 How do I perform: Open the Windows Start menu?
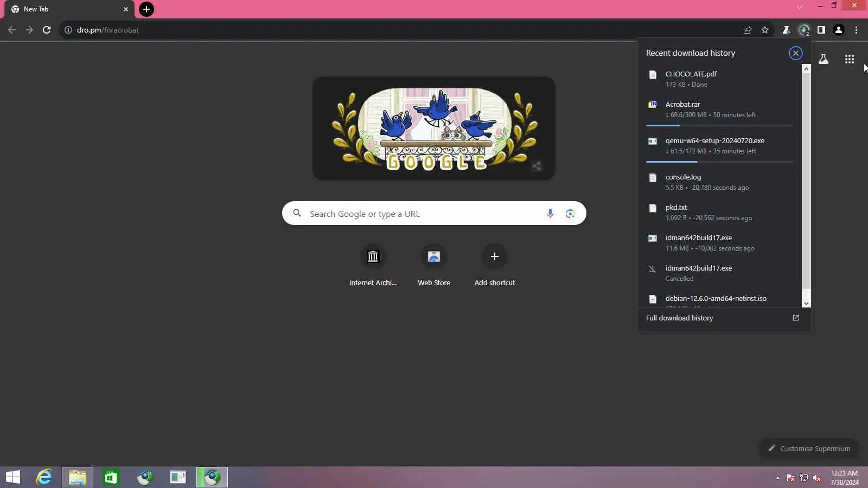(13, 477)
